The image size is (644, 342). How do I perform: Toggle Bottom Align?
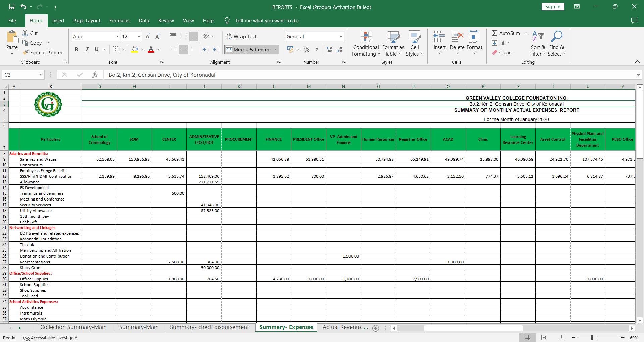(194, 36)
